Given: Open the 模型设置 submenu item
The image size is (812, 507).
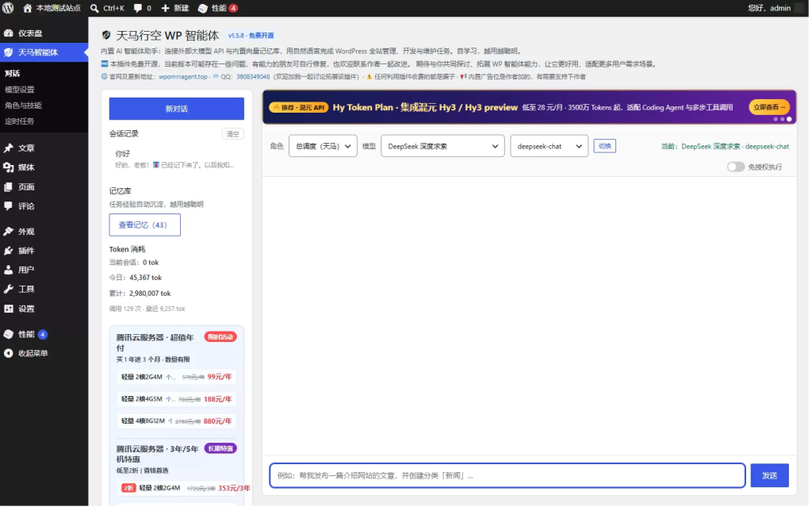Looking at the screenshot, I should [x=20, y=89].
